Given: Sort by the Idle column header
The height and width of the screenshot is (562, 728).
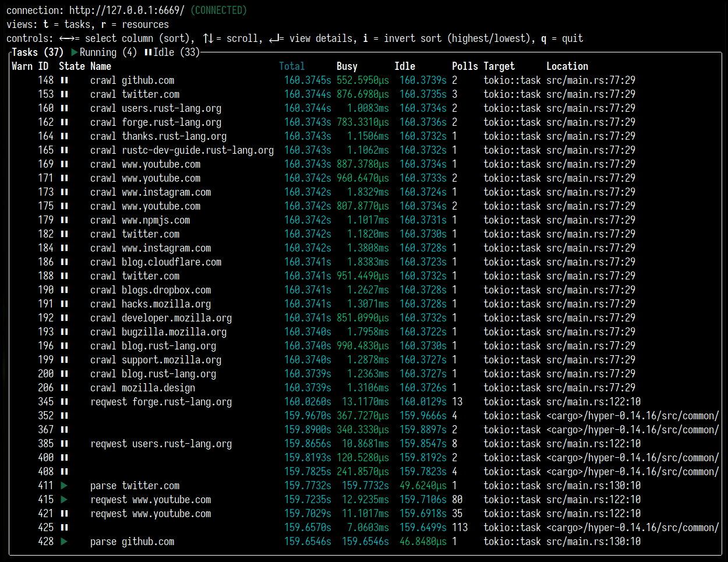Looking at the screenshot, I should [x=405, y=66].
